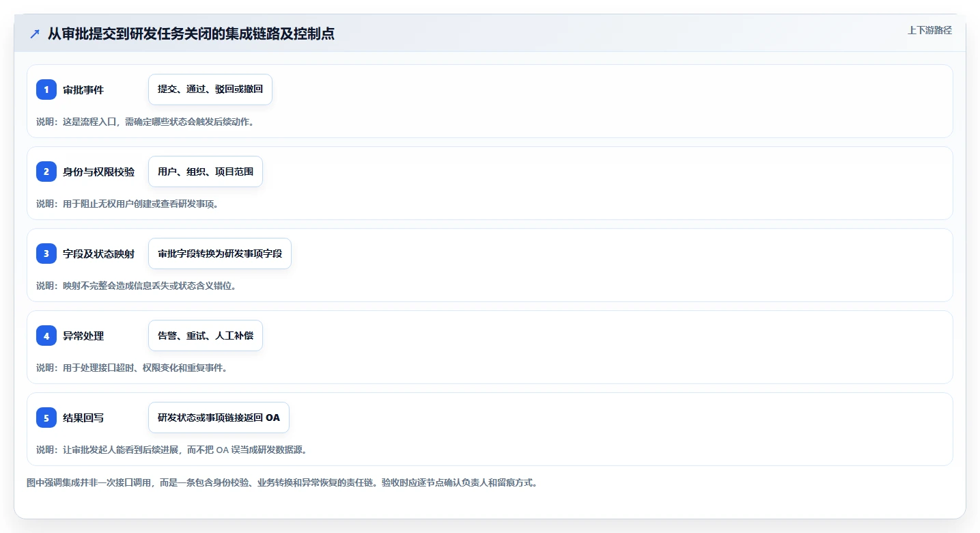Click the 上下游路径 label in the header

(x=929, y=30)
